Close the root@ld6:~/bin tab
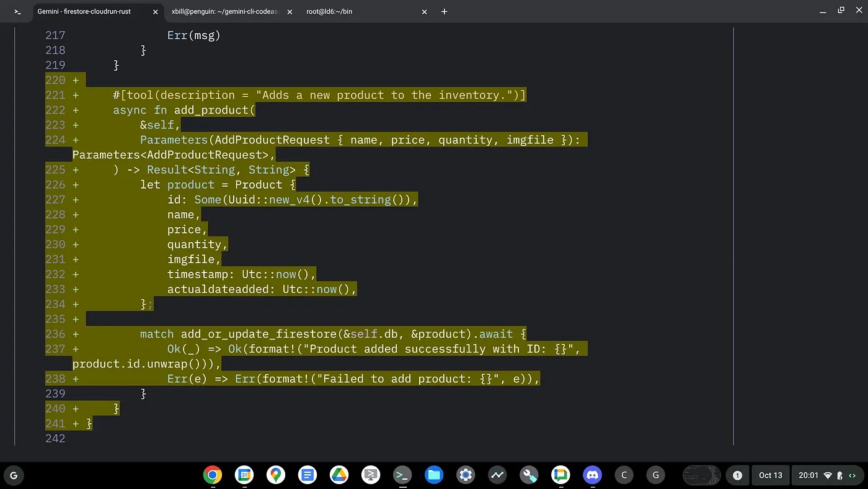 click(424, 12)
